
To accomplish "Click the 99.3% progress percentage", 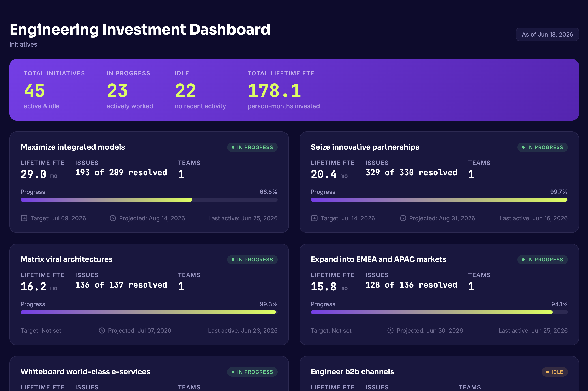I will (268, 304).
